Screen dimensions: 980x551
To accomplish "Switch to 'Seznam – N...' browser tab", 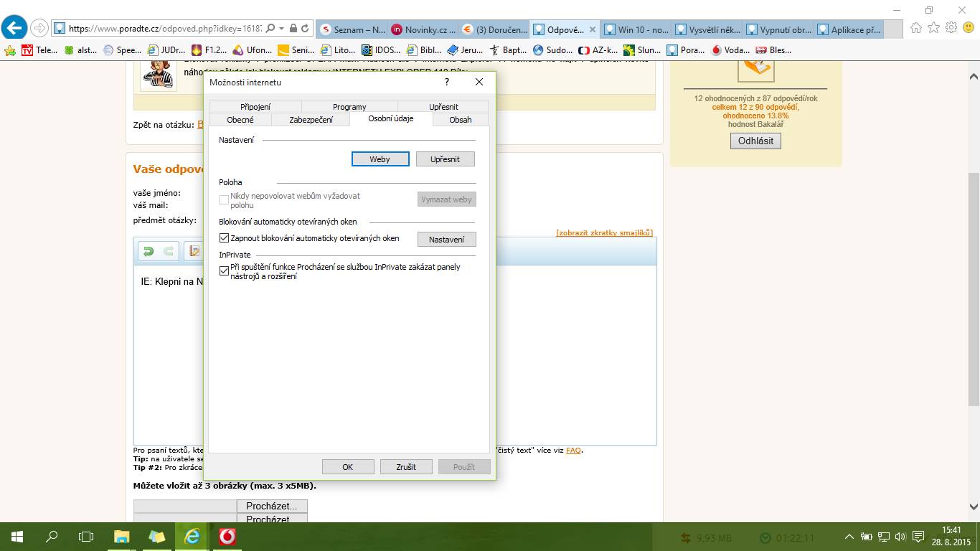I will click(352, 29).
